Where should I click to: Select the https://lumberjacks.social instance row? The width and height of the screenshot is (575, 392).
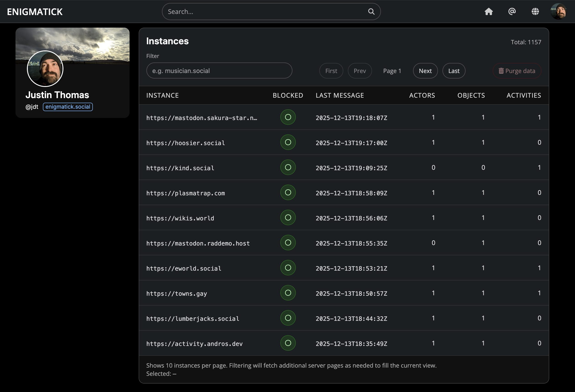[x=193, y=319]
